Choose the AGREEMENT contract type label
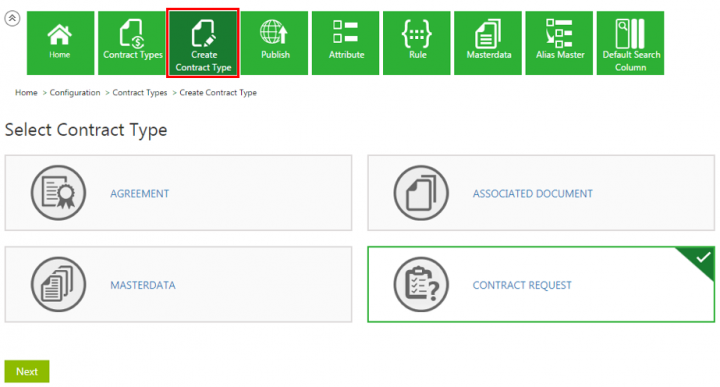720x387 pixels. click(140, 194)
